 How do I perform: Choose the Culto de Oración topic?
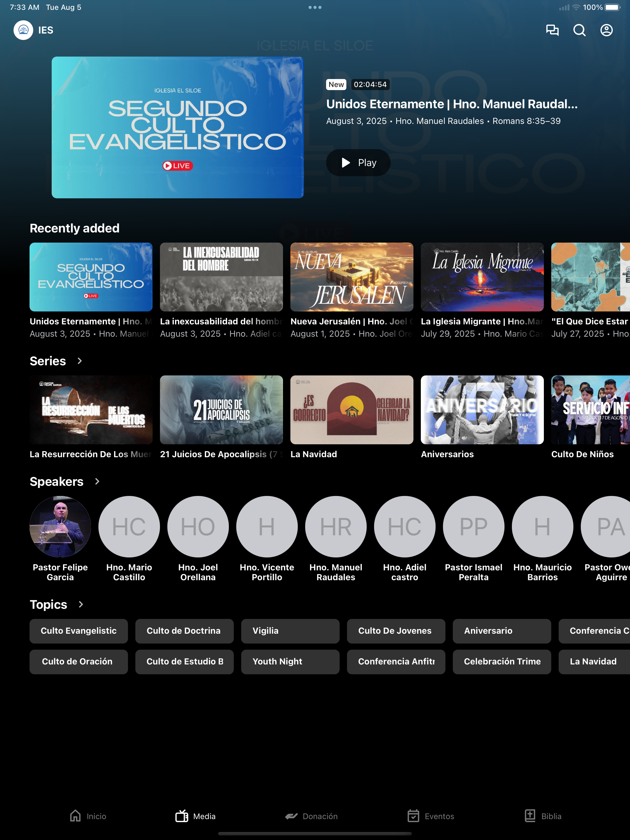click(79, 662)
